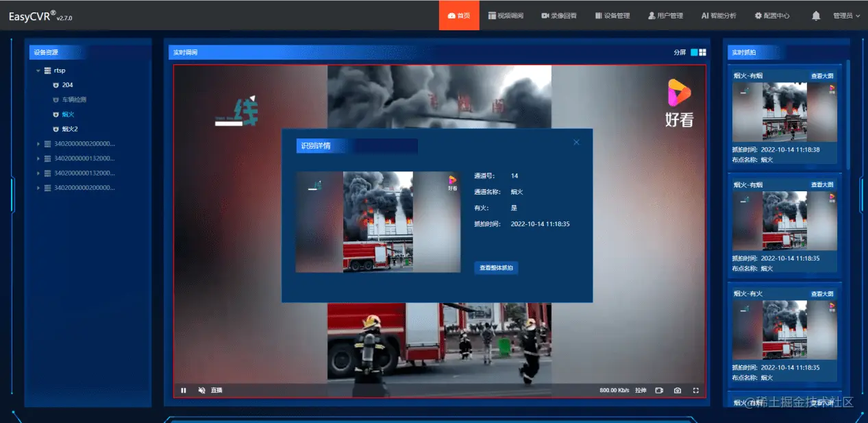Click the 800.00 Kb/s bitrate readout
The height and width of the screenshot is (423, 868).
tap(615, 390)
